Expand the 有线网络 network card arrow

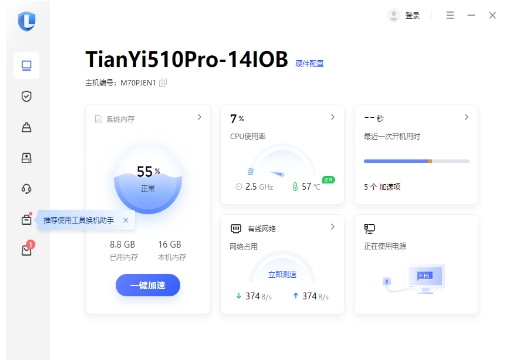pyautogui.click(x=332, y=227)
